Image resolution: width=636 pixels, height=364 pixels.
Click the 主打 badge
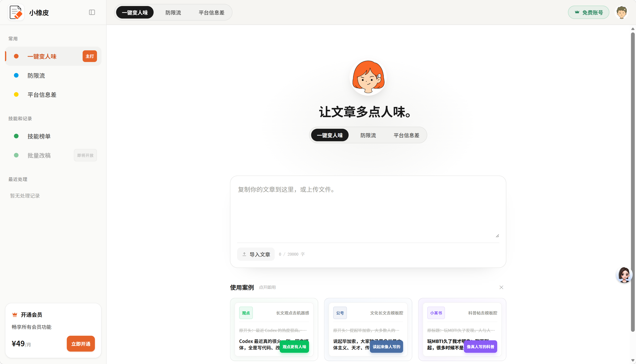click(89, 56)
